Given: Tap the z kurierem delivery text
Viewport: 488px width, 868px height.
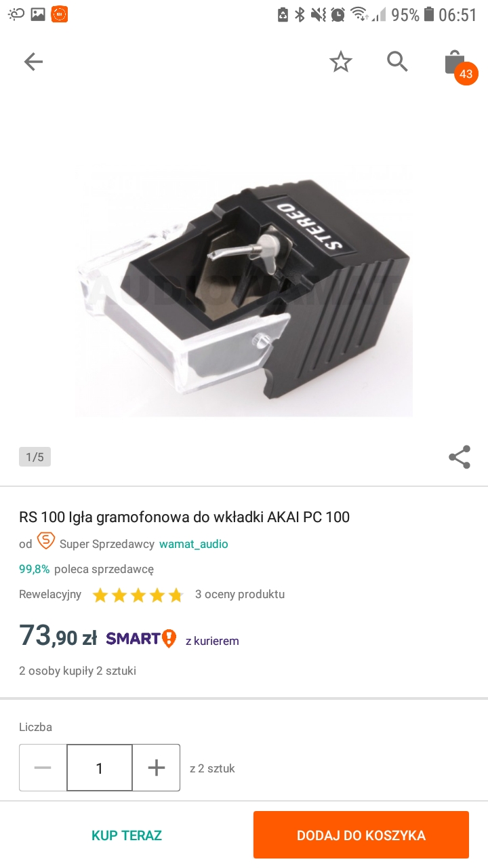Looking at the screenshot, I should (212, 641).
